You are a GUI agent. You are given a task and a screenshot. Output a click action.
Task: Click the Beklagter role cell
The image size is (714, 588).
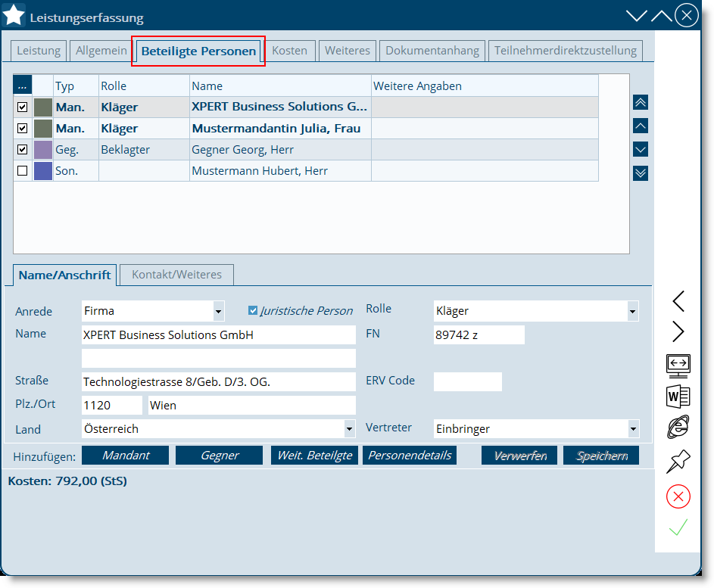144,149
